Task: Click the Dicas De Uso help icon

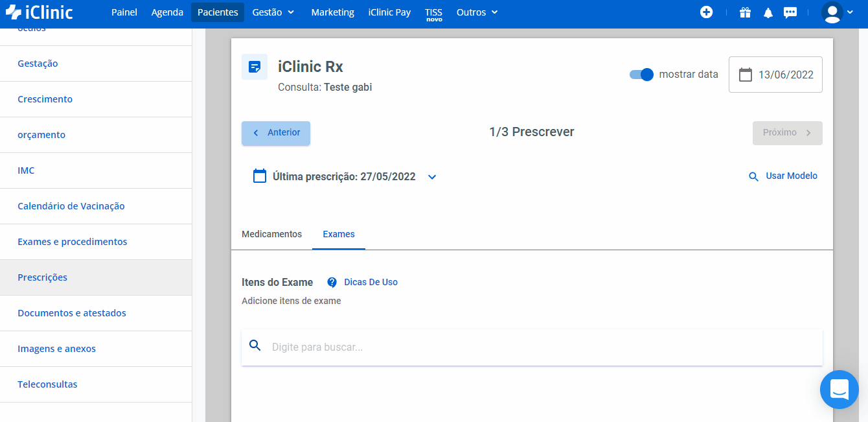Action: (x=332, y=283)
